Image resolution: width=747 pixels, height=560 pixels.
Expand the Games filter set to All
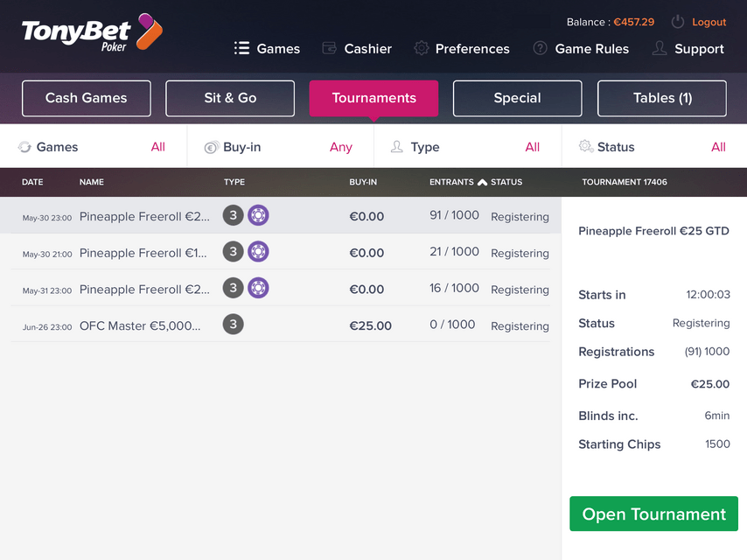pyautogui.click(x=94, y=147)
